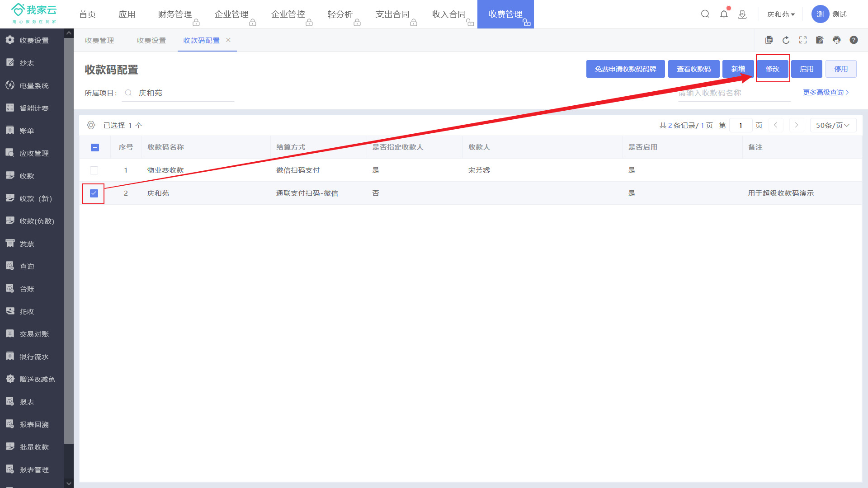The image size is (868, 488).
Task: Open column settings gear icon above table
Action: click(x=91, y=125)
